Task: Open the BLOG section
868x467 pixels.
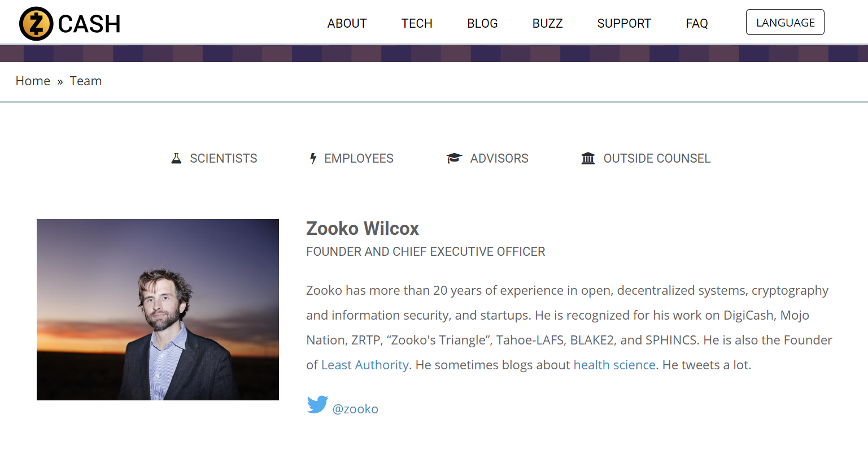Action: point(482,23)
